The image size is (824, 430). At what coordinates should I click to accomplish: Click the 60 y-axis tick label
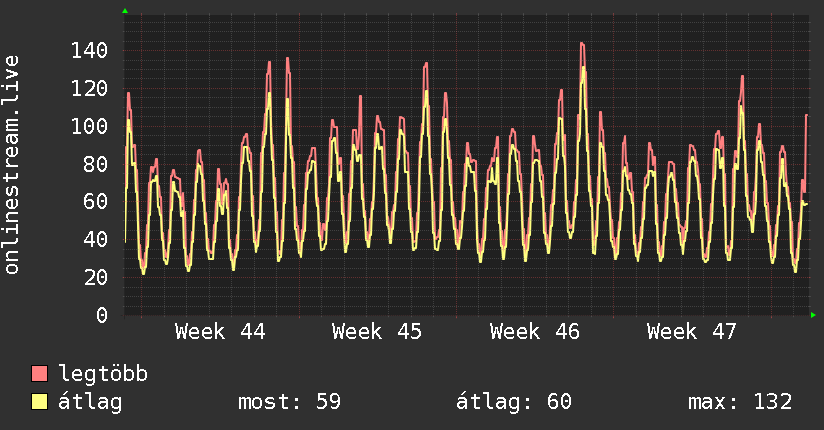96,202
